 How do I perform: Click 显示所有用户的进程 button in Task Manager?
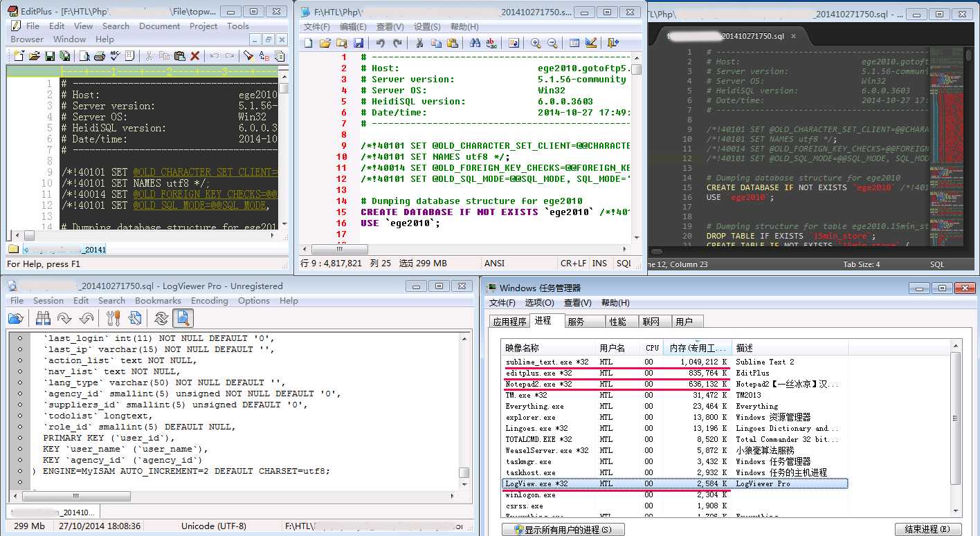563,530
